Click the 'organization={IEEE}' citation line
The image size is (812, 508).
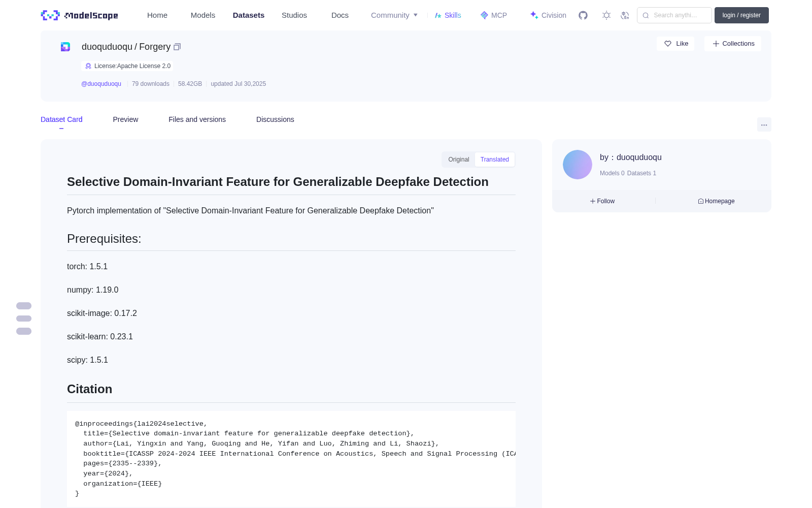(x=122, y=484)
